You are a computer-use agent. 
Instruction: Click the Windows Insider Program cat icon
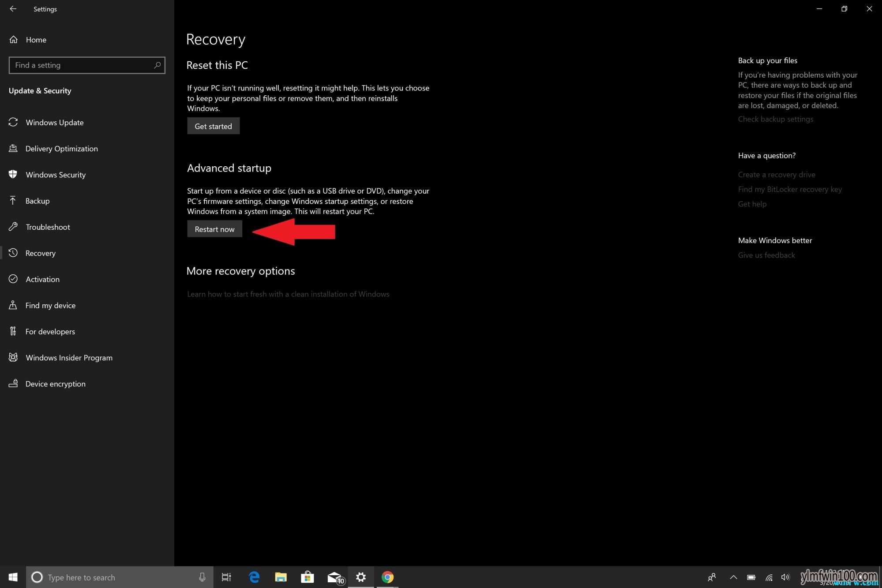pos(13,357)
